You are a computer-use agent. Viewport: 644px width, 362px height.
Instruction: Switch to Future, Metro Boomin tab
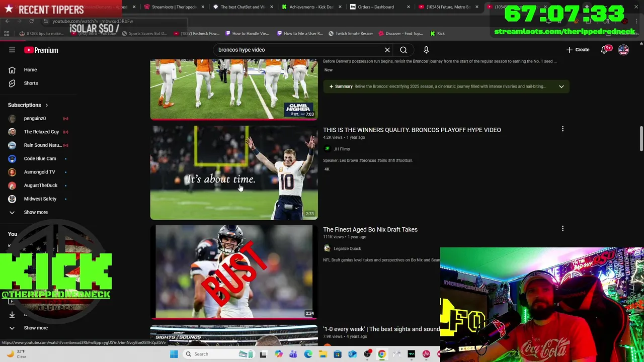(x=448, y=7)
